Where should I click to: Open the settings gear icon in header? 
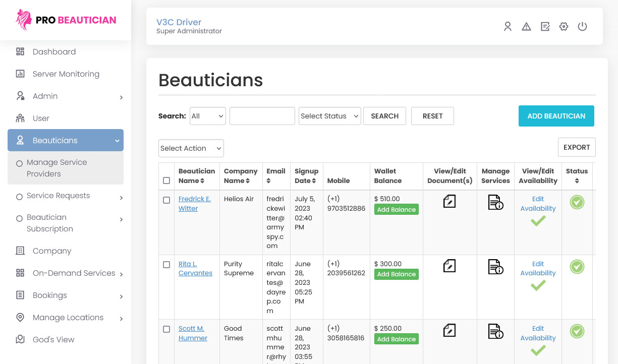click(x=564, y=27)
